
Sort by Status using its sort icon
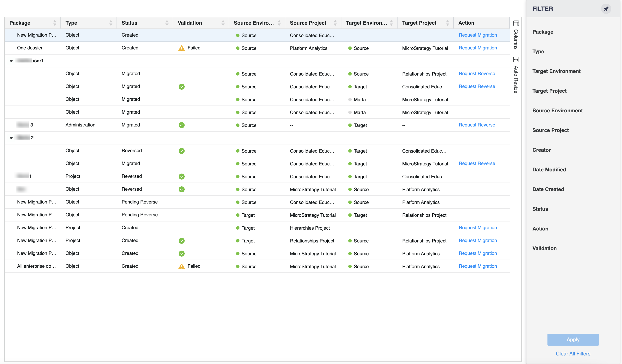(x=167, y=23)
